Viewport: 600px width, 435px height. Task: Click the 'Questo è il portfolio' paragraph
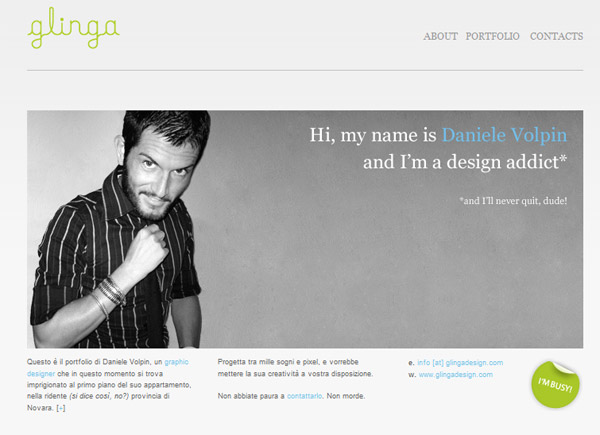tap(109, 385)
